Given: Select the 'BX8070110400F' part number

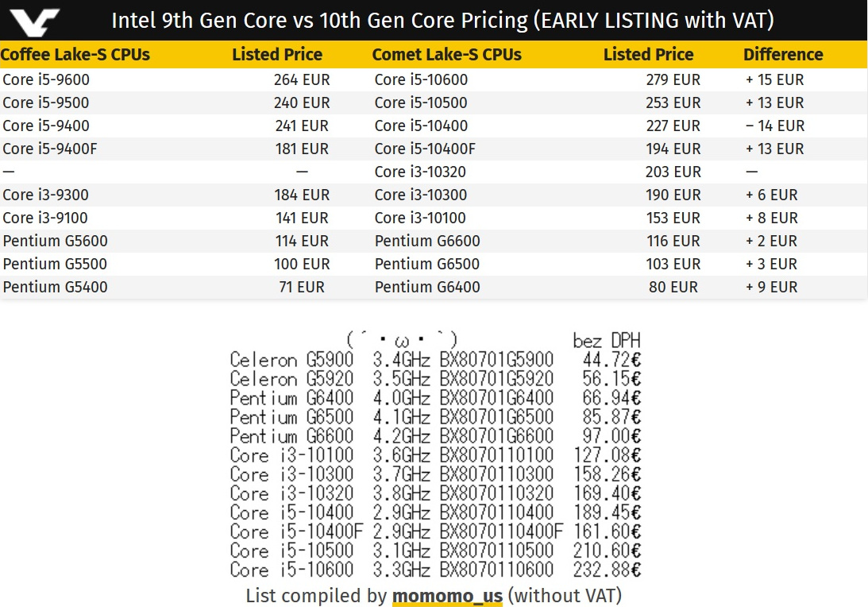Looking at the screenshot, I should [x=502, y=532].
